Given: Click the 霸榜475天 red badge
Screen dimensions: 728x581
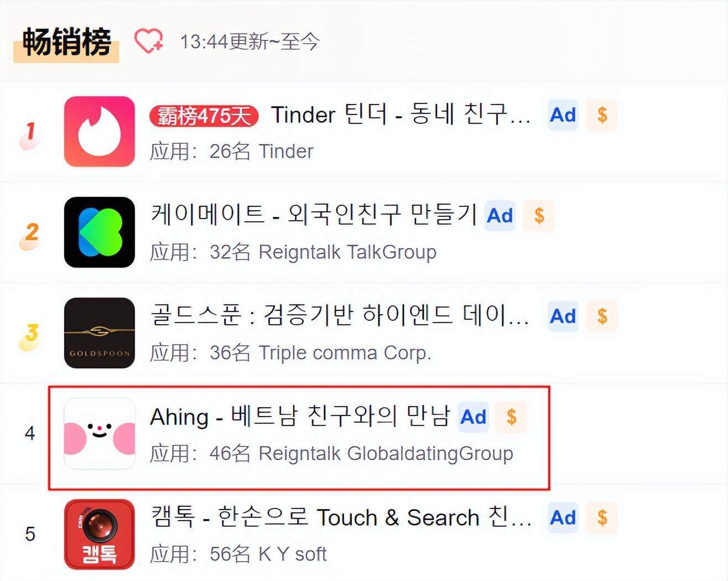Looking at the screenshot, I should (204, 116).
